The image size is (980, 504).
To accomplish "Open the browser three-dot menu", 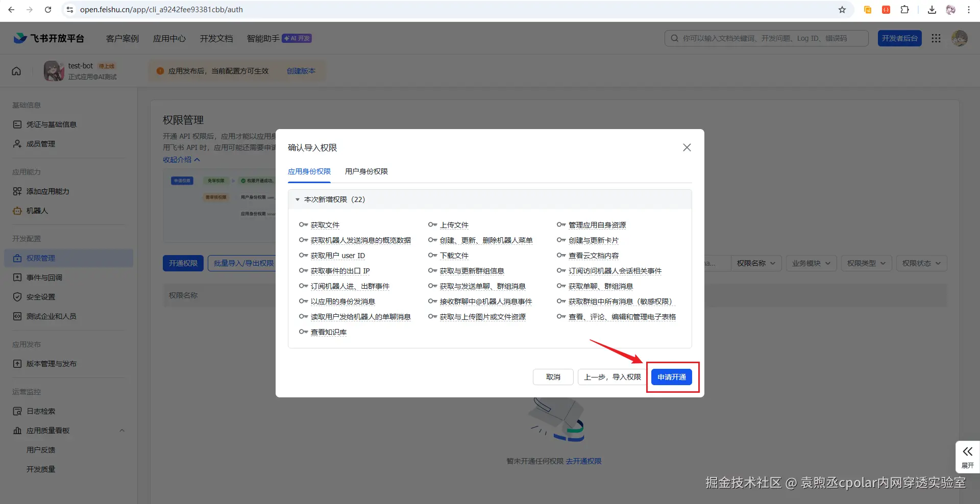I will tap(969, 10).
